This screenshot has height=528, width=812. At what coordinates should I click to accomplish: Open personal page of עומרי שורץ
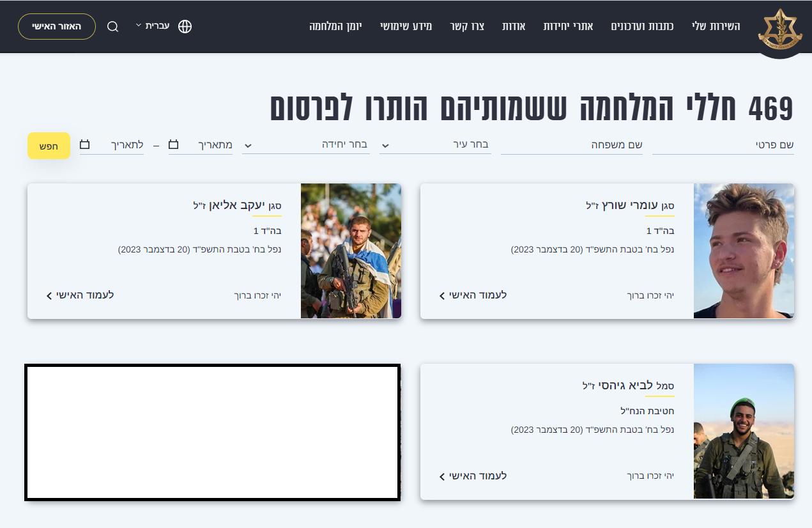[x=473, y=295]
